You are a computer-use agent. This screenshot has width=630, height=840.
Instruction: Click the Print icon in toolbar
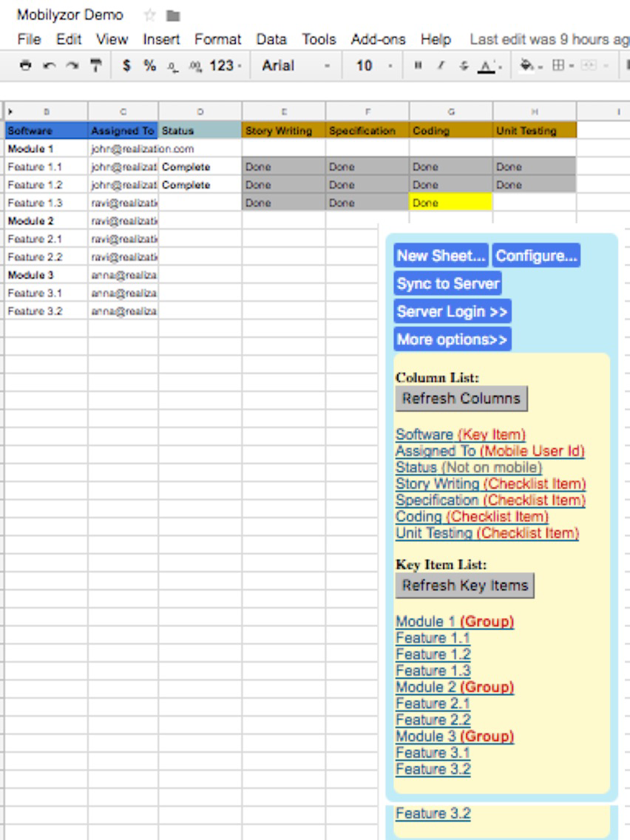[25, 65]
